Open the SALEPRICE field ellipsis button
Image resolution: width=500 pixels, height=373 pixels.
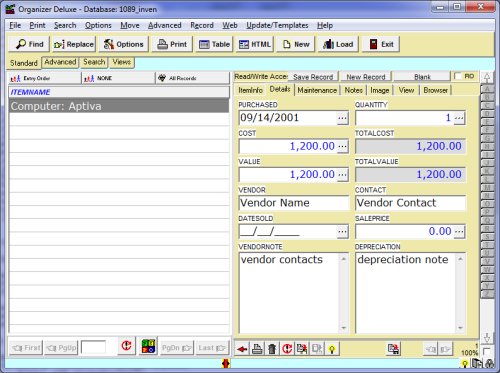[459, 231]
